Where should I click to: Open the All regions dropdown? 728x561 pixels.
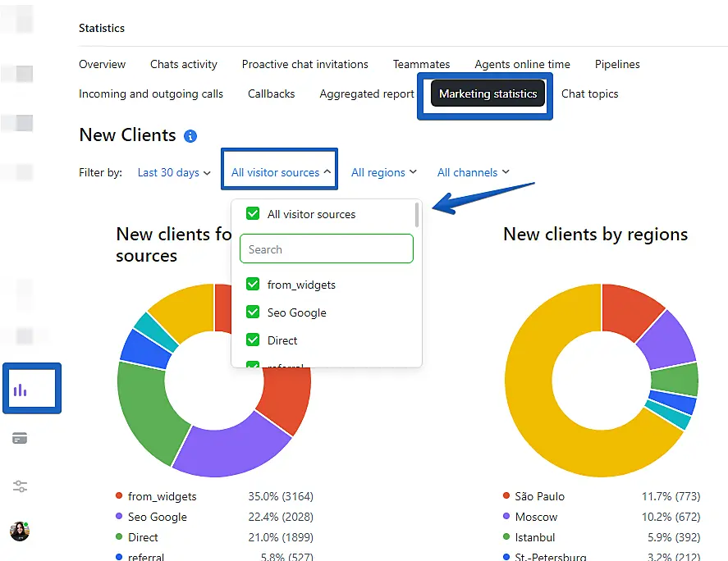point(383,172)
